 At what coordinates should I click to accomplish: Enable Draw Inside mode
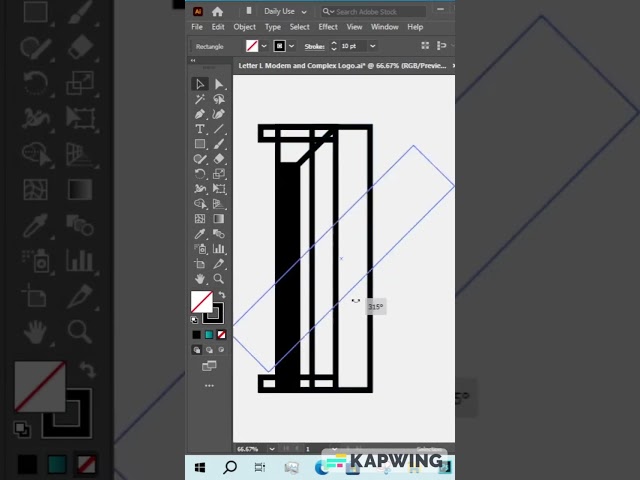[221, 350]
